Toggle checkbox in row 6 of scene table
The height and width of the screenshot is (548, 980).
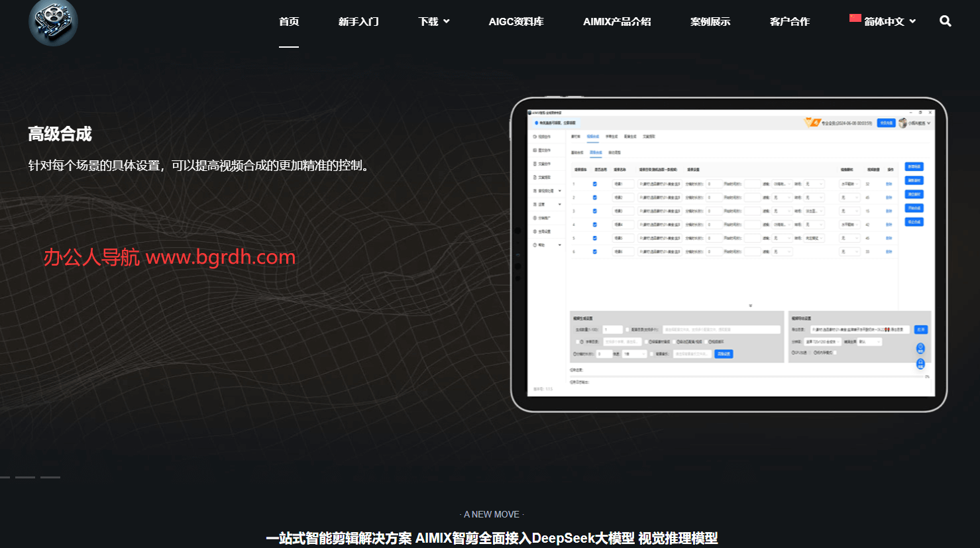(594, 252)
